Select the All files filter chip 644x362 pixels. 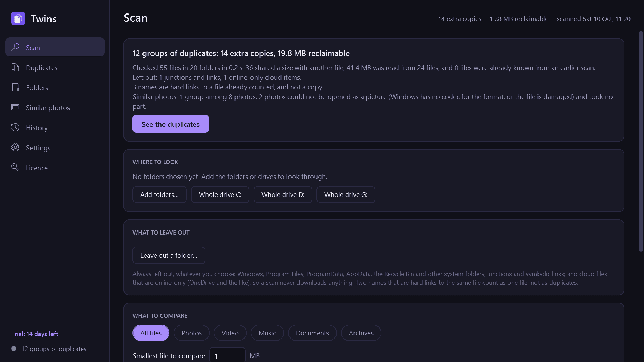[151, 333]
